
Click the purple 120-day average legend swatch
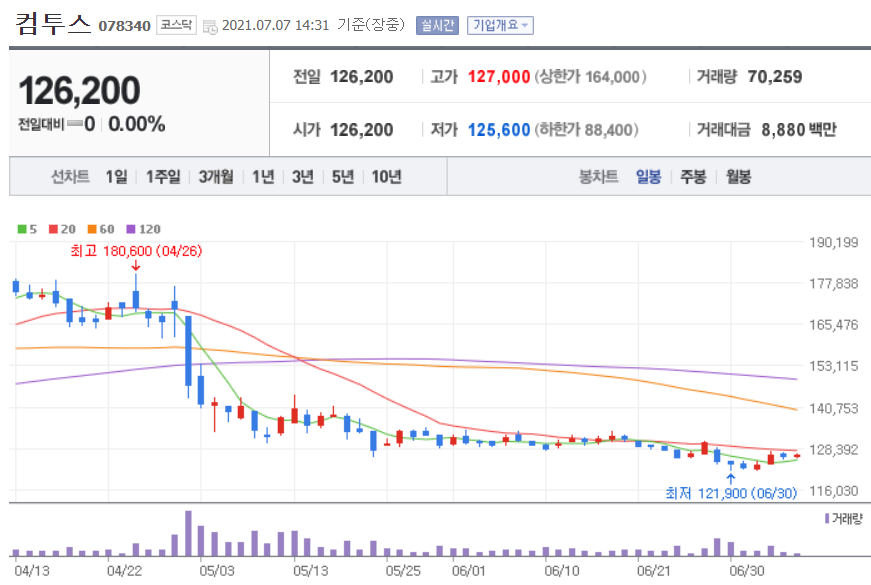click(131, 229)
